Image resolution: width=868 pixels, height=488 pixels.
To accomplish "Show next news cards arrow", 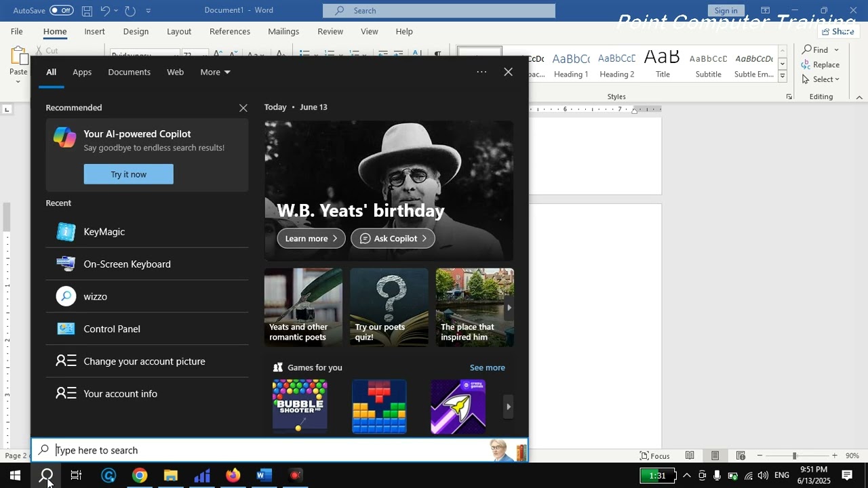I will click(x=509, y=308).
